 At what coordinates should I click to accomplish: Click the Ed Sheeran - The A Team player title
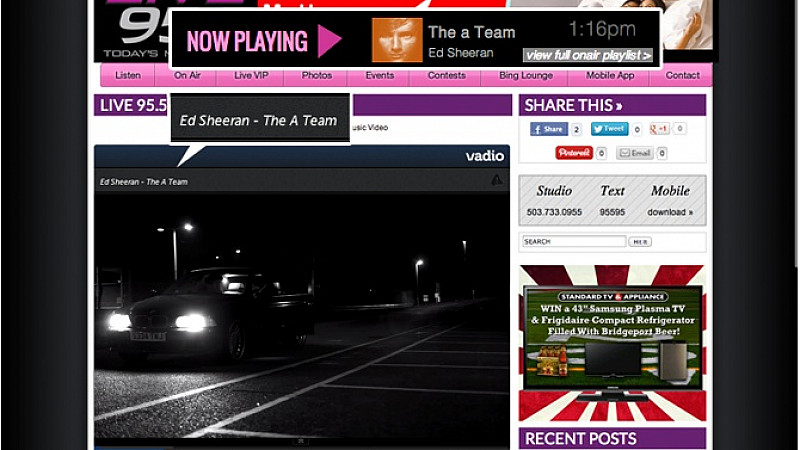click(x=144, y=182)
